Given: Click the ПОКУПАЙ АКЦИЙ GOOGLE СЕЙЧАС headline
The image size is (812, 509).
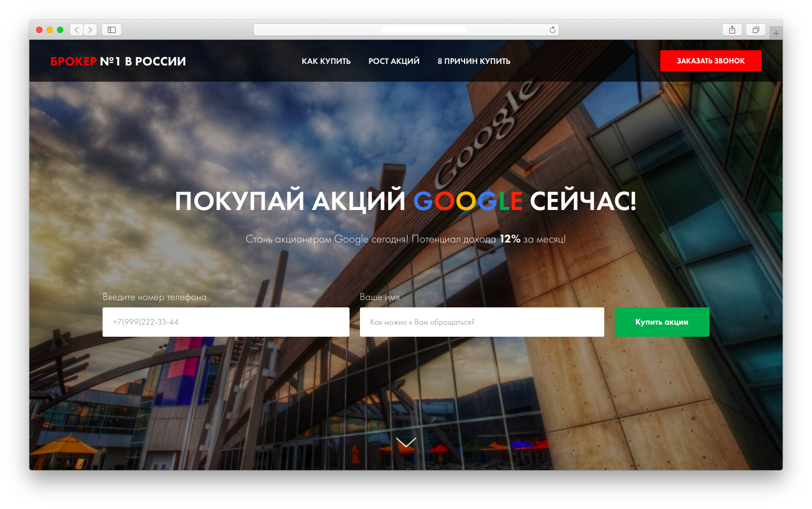Looking at the screenshot, I should click(x=406, y=201).
